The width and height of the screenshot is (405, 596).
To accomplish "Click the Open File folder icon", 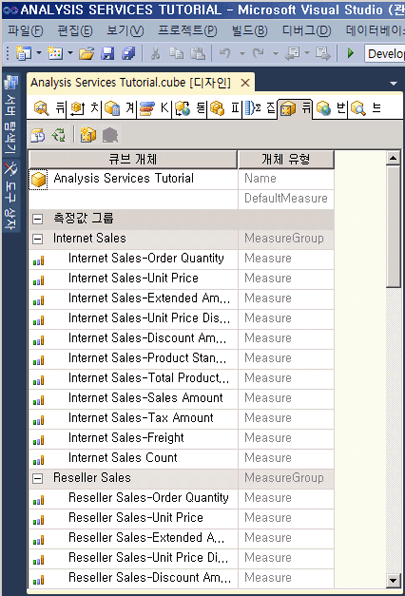I will (x=87, y=54).
